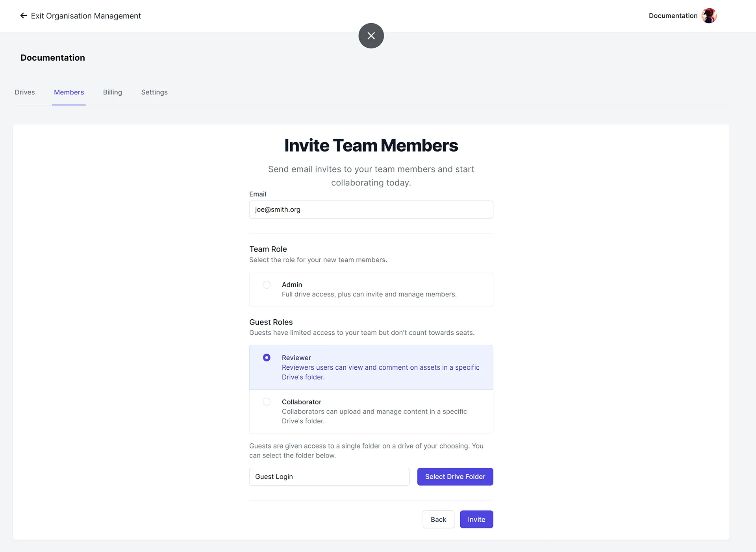Click the Billing tab navigation icon
The height and width of the screenshot is (552, 756).
tap(112, 92)
